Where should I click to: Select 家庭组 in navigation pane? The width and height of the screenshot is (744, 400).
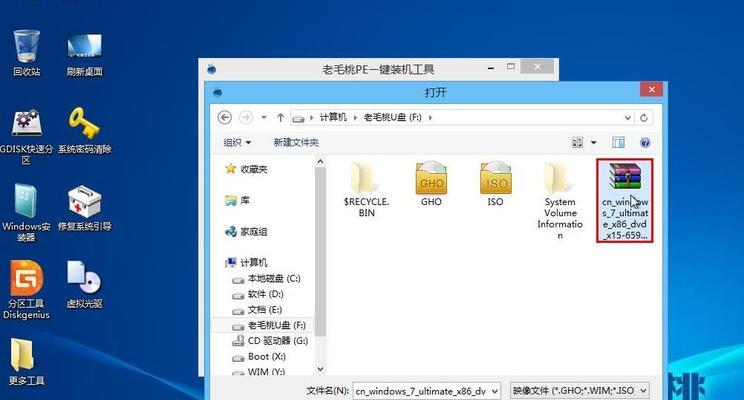(246, 232)
